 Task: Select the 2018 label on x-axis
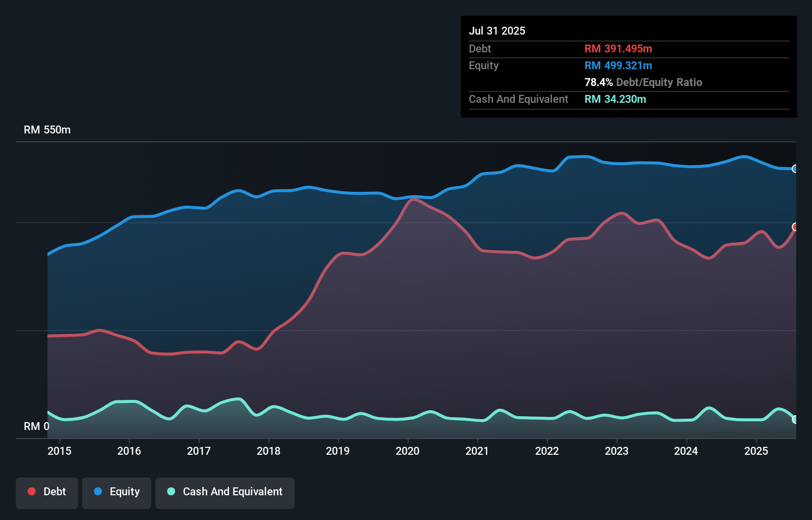tap(269, 451)
